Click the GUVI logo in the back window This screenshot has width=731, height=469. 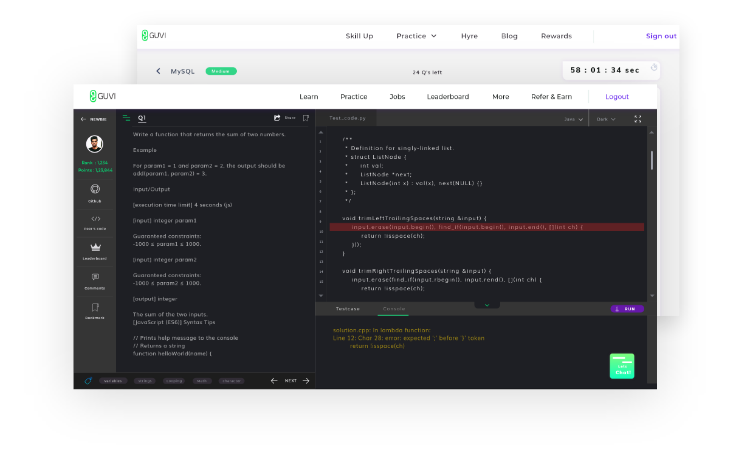point(154,35)
